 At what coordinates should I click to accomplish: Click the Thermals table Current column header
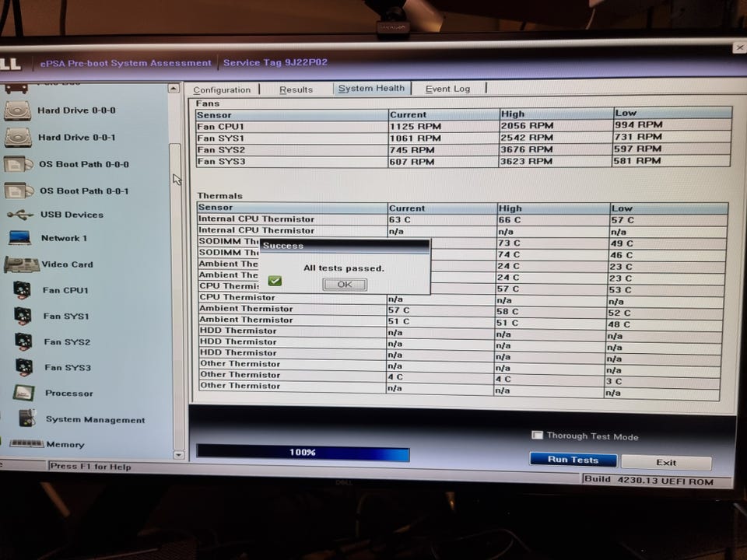click(442, 208)
